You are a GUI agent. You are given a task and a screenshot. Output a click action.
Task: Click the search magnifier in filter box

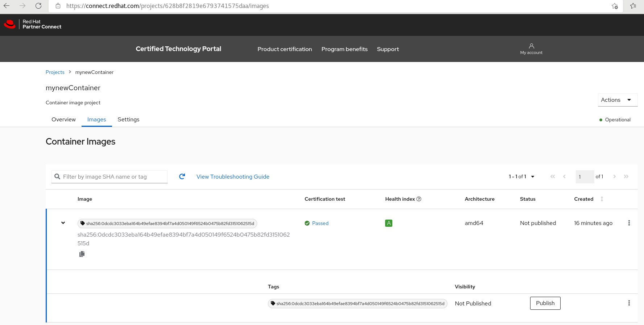click(57, 176)
